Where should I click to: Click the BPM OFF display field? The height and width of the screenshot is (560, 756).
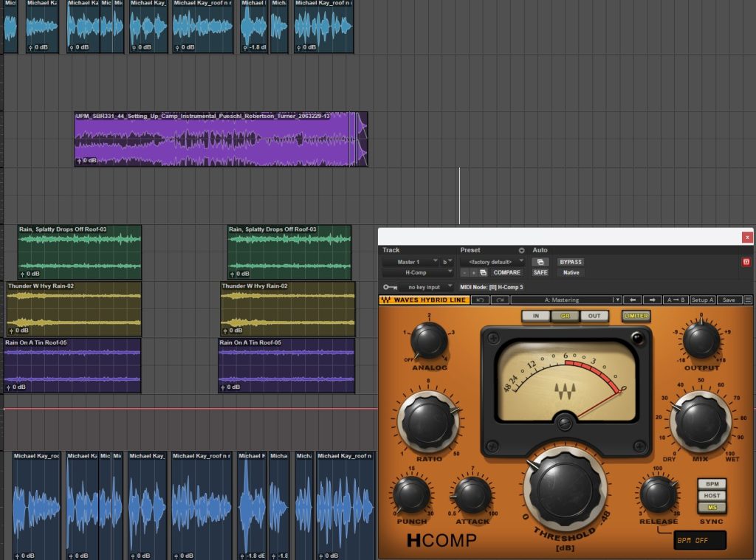[700, 540]
